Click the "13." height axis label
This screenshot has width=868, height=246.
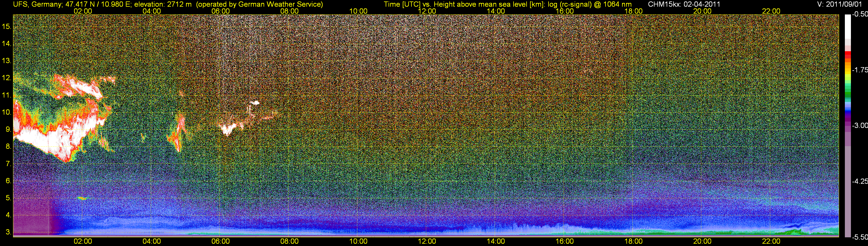click(x=7, y=61)
